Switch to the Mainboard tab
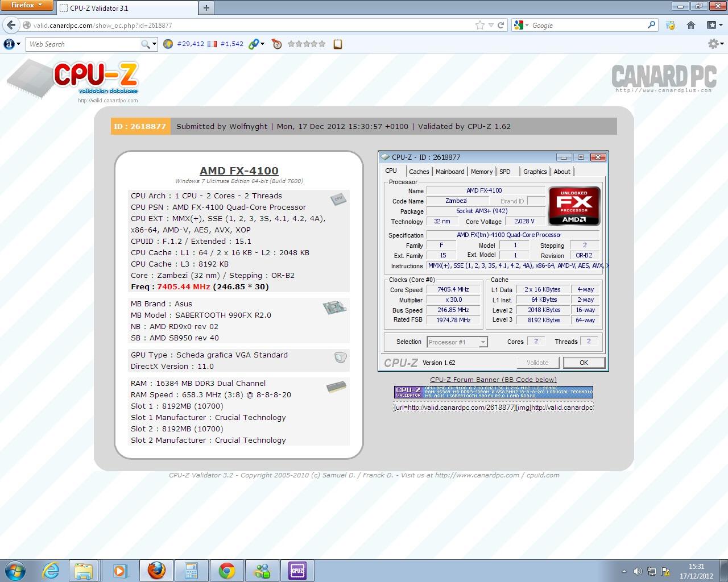 (x=450, y=172)
